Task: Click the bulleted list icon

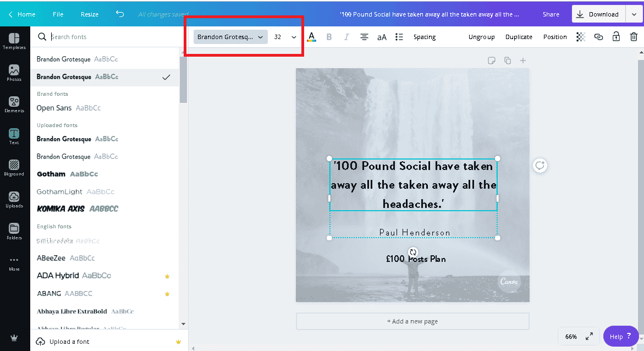Action: click(x=399, y=37)
